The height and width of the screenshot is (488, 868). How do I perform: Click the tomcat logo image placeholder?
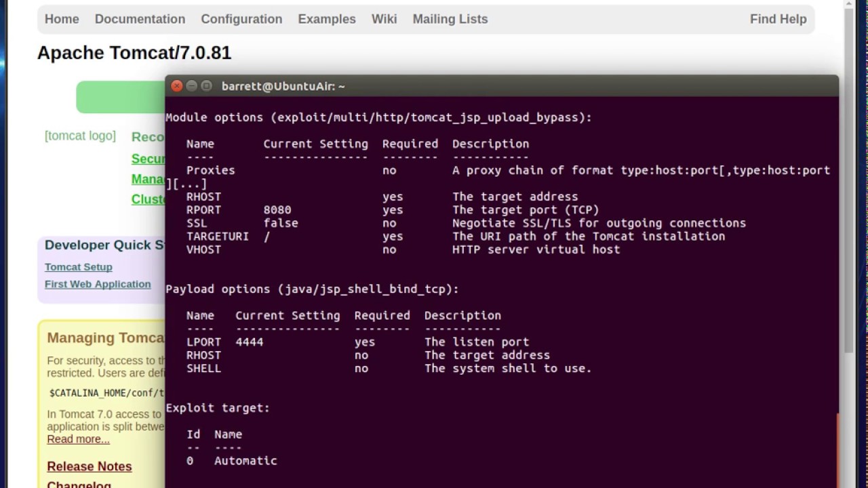coord(80,136)
